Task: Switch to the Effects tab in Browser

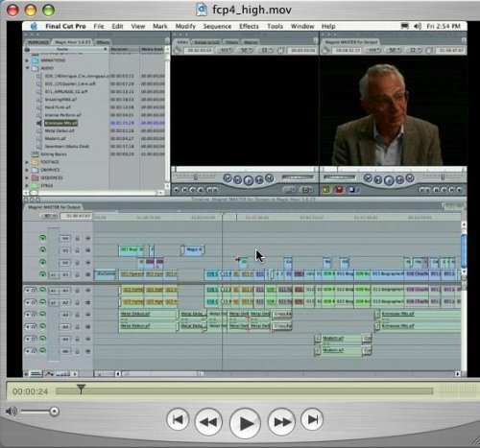Action: (103, 42)
